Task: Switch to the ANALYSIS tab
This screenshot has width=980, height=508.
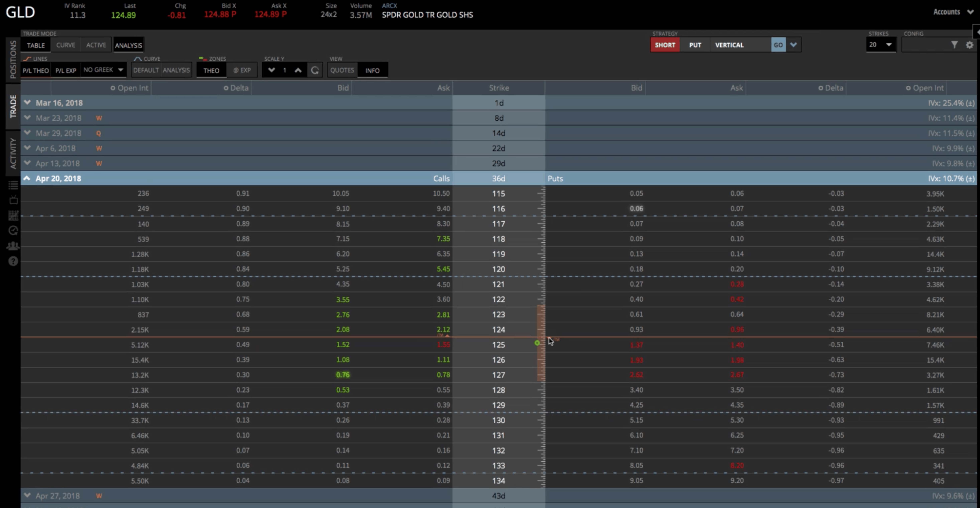Action: pos(128,45)
